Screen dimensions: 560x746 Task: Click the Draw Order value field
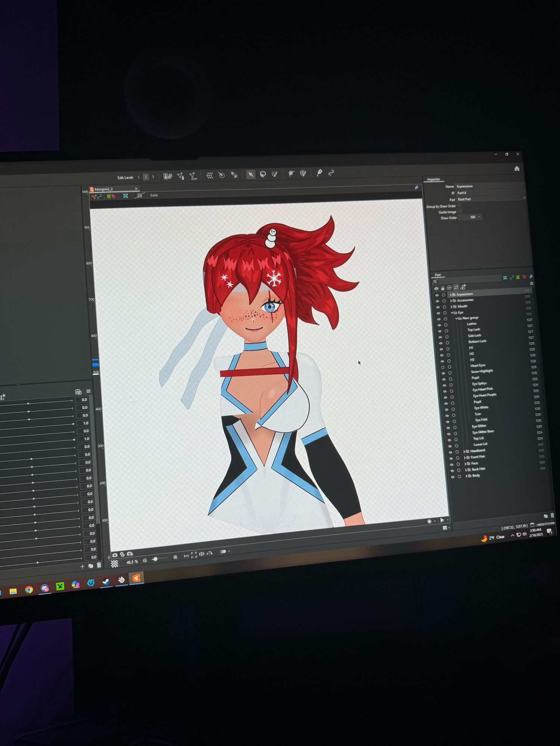tap(470, 217)
